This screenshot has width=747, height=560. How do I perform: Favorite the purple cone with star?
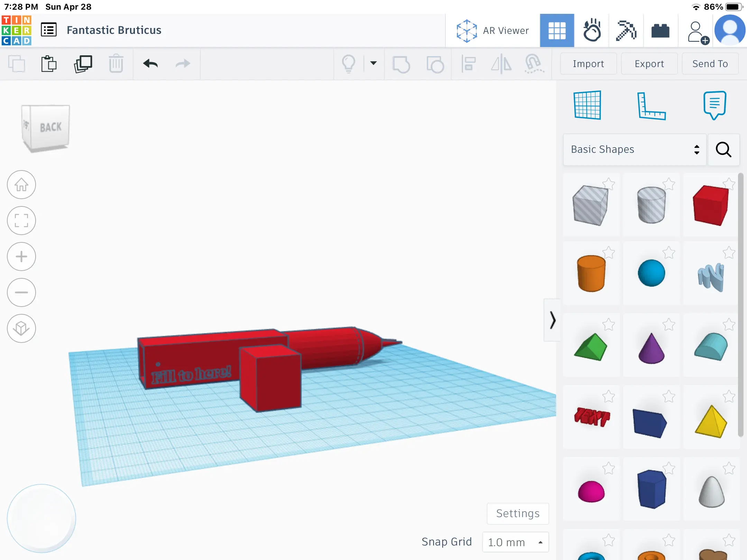[669, 324]
